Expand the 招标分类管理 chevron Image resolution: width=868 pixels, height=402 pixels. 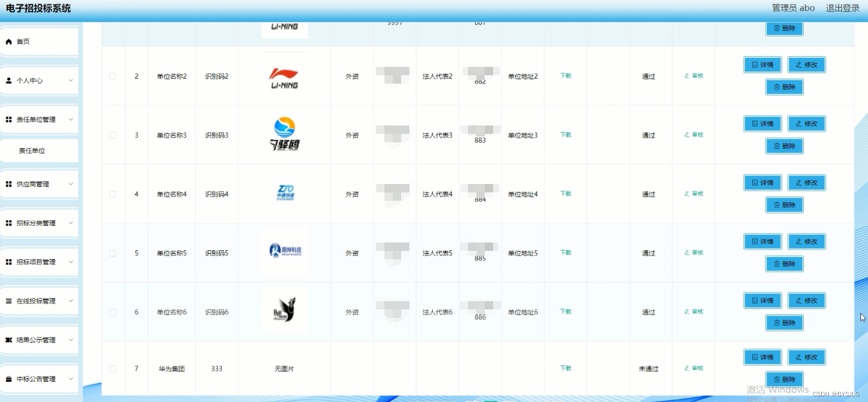(x=71, y=224)
